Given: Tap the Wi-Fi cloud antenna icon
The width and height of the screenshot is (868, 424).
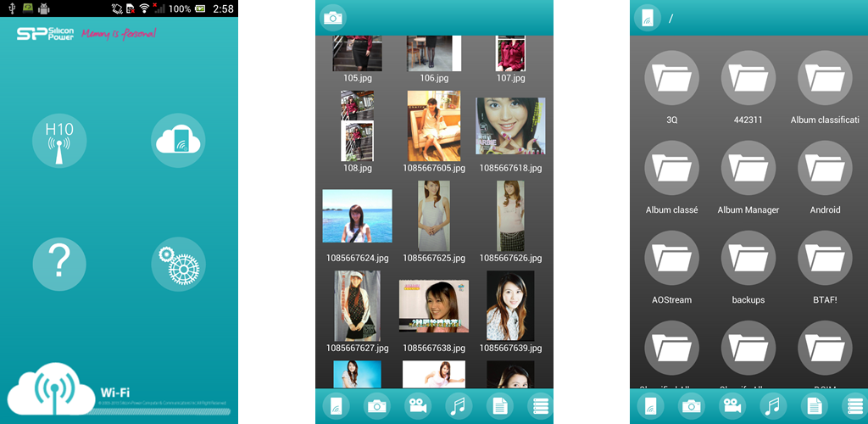Looking at the screenshot, I should coord(51,389).
